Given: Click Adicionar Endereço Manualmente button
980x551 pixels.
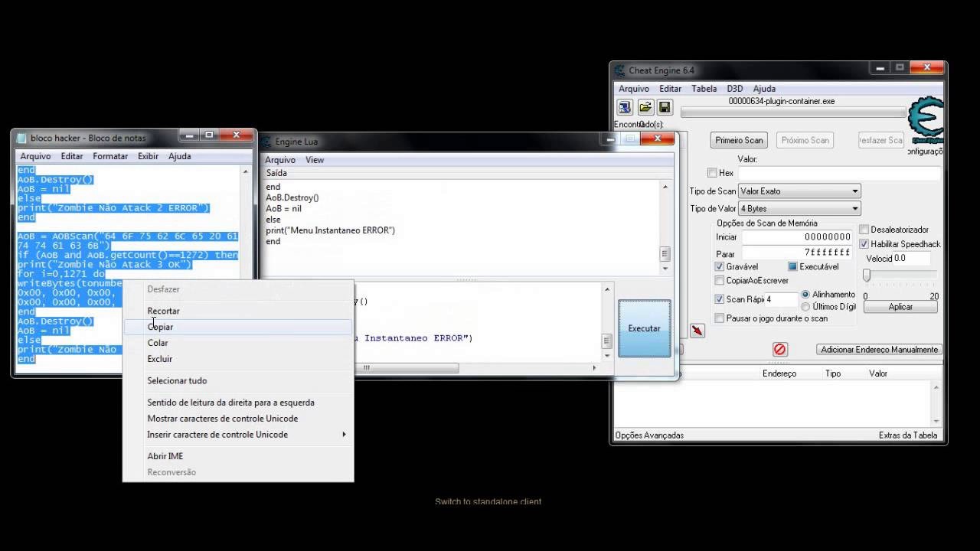Looking at the screenshot, I should (879, 350).
